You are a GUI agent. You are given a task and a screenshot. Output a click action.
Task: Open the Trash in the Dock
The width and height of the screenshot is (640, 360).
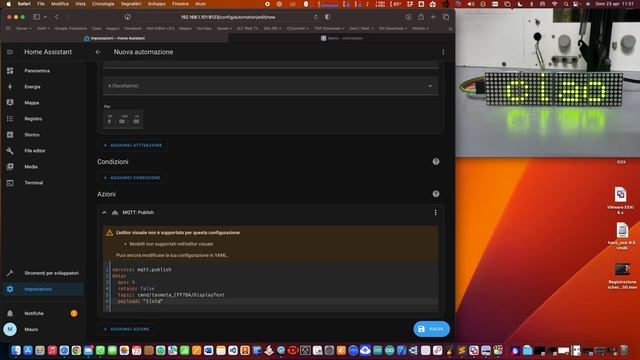[624, 350]
